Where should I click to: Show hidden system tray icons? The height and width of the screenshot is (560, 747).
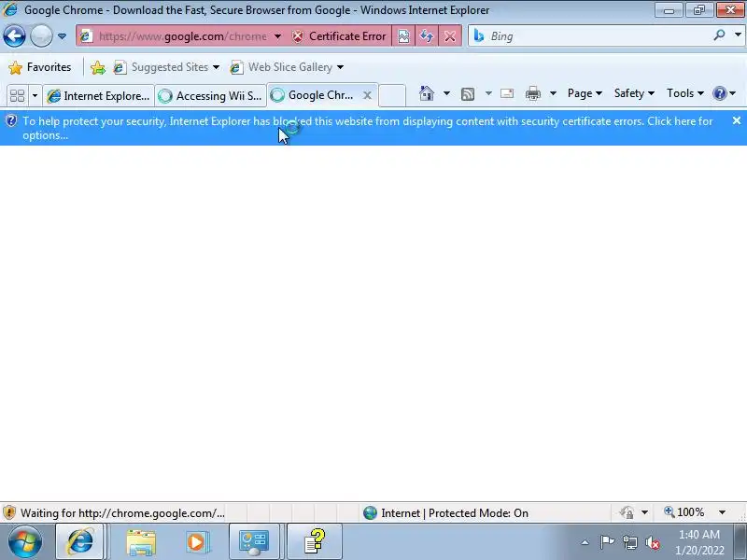pyautogui.click(x=585, y=542)
